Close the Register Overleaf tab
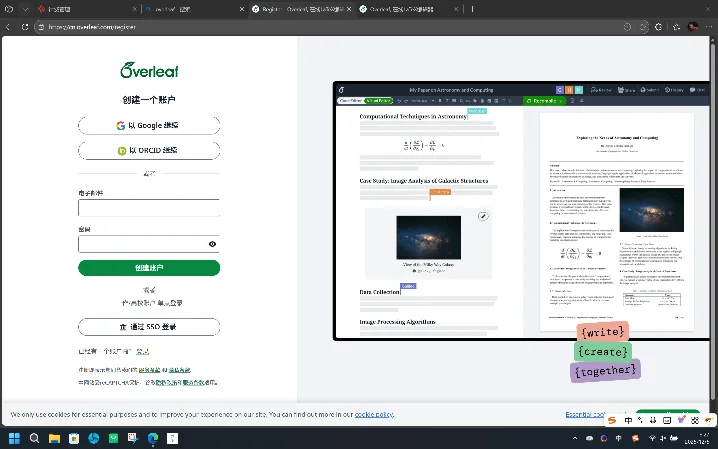The width and height of the screenshot is (718, 449). pyautogui.click(x=349, y=9)
